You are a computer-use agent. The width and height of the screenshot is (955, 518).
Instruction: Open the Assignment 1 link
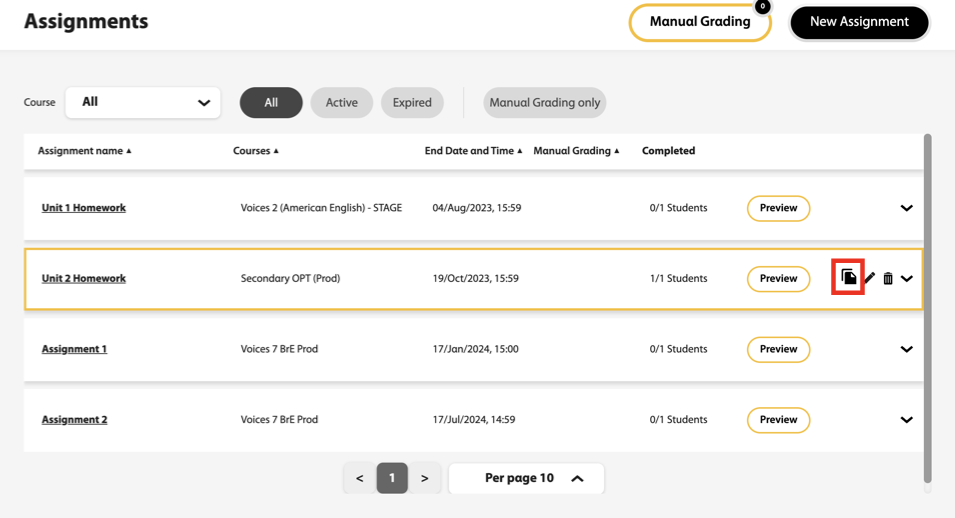74,349
